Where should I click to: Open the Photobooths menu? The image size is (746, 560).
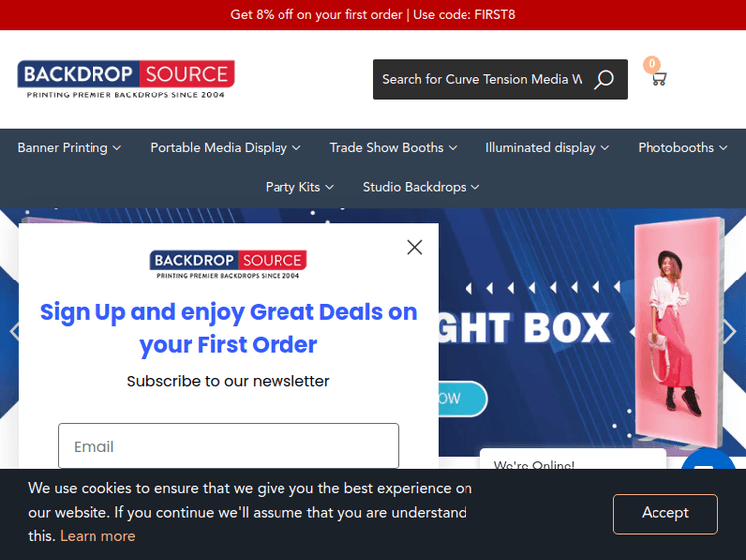tap(682, 148)
